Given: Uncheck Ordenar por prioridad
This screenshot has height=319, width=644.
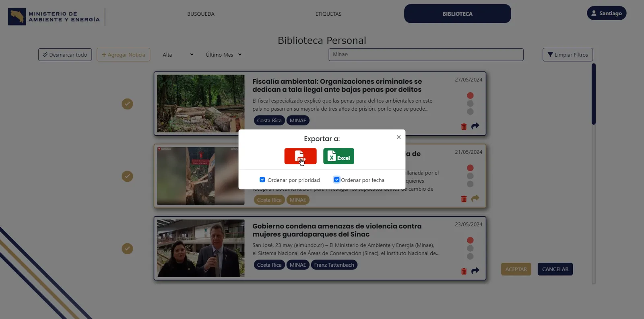Looking at the screenshot, I should click(262, 180).
